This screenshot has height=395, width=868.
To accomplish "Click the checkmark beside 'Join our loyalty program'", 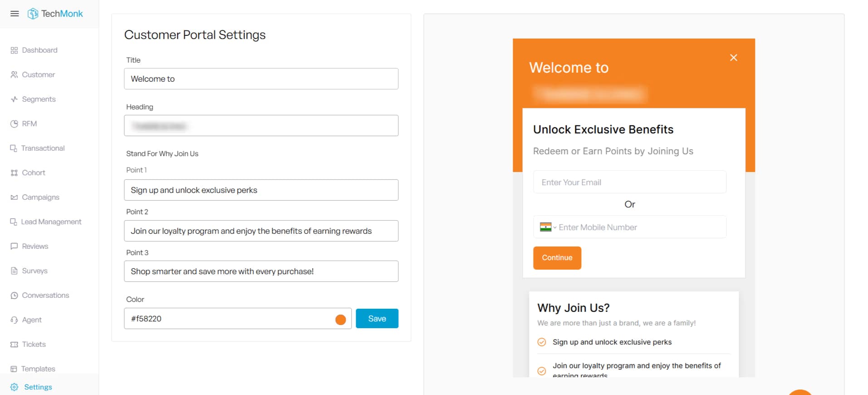I will [x=542, y=371].
